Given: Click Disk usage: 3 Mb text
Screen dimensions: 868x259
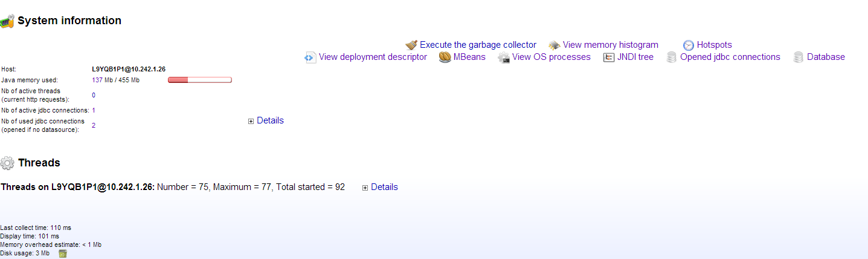Looking at the screenshot, I should [x=25, y=253].
